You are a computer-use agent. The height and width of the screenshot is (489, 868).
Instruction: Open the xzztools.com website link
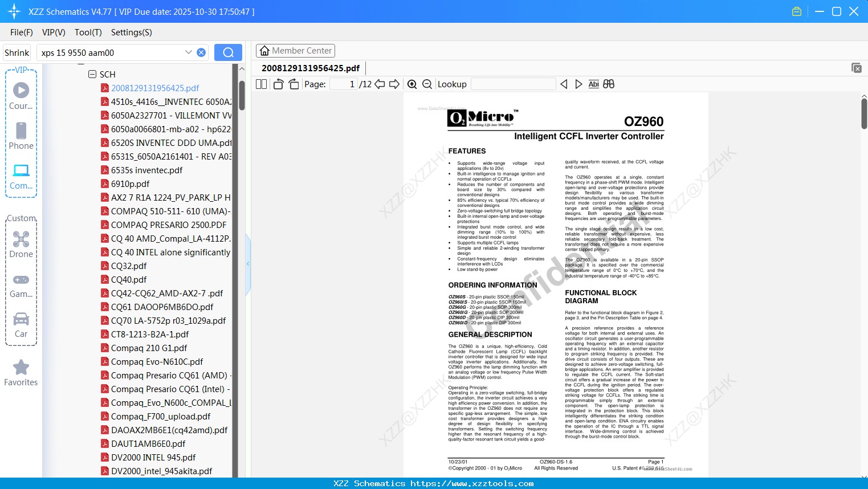[x=472, y=483]
